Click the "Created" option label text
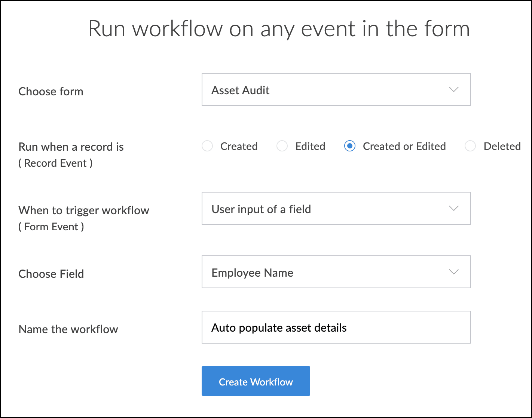 239,146
